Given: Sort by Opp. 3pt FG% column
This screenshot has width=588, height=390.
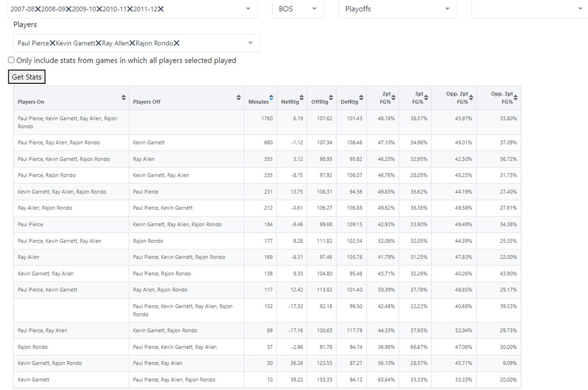Looking at the screenshot, I should click(x=516, y=98).
